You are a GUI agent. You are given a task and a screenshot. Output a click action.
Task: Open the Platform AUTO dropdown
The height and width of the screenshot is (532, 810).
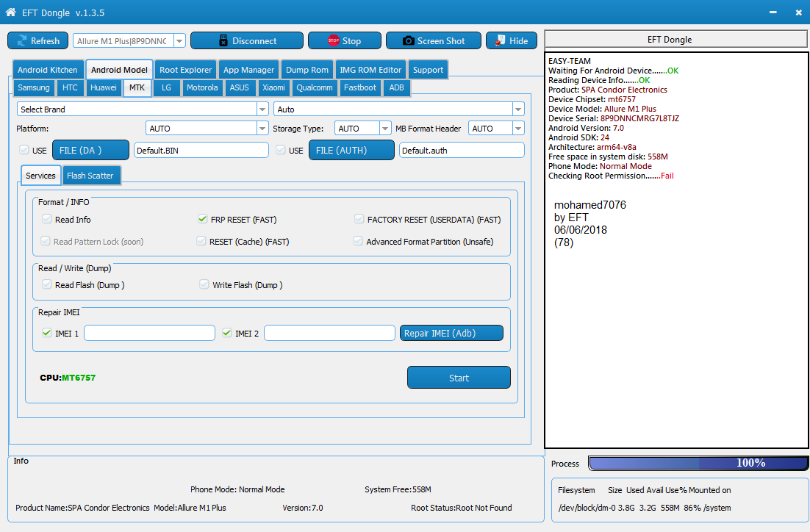[262, 128]
